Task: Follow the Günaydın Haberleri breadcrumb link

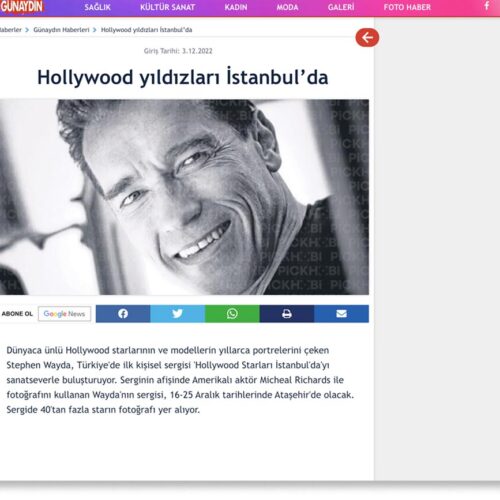Action: [61, 30]
